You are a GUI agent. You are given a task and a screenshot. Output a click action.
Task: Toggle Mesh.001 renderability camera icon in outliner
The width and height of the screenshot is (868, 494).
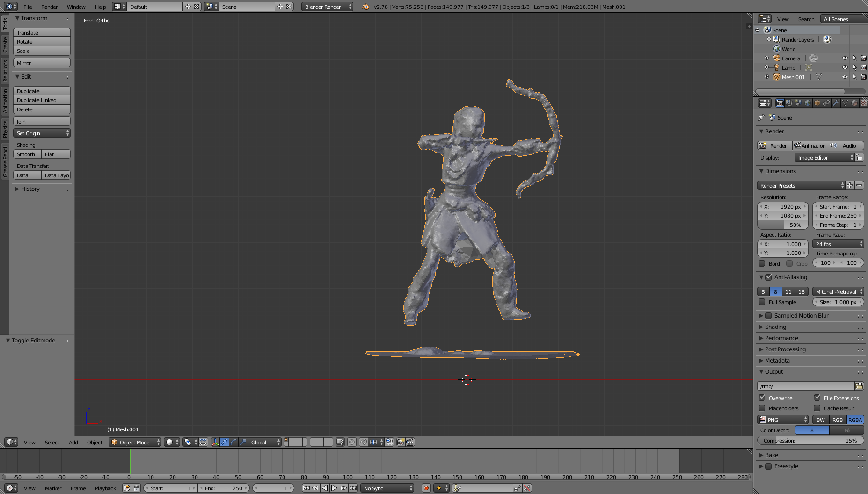pyautogui.click(x=863, y=77)
